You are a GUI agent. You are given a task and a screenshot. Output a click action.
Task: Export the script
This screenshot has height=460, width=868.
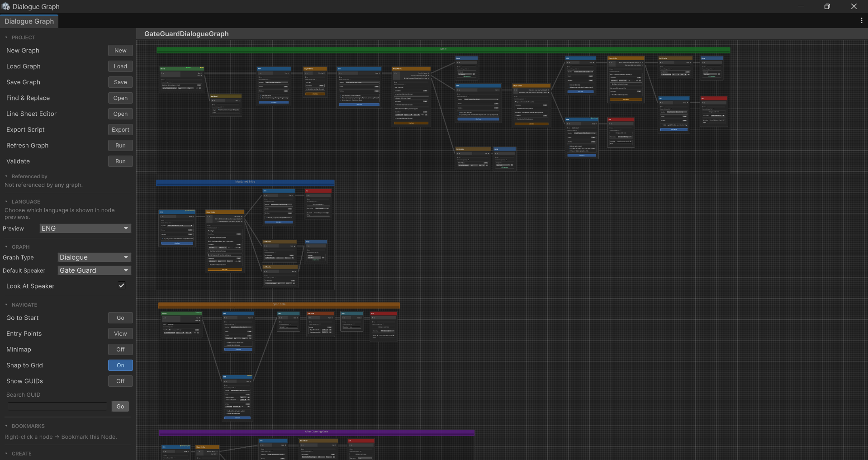120,130
